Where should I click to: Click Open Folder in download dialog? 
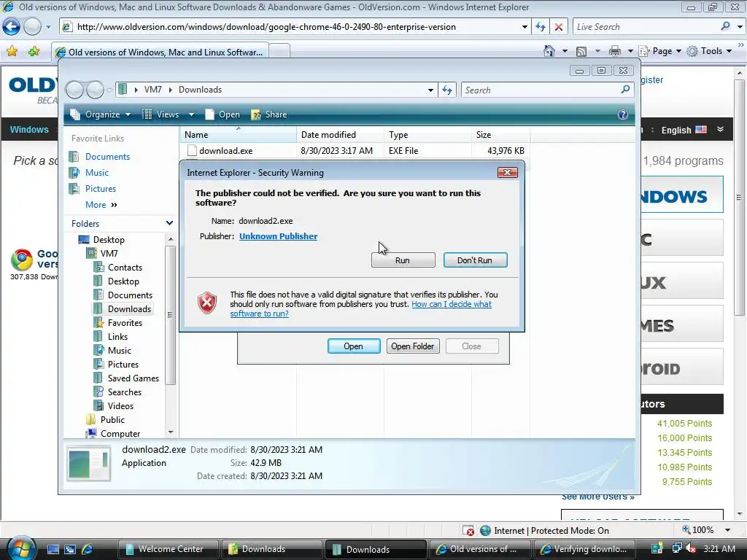413,346
